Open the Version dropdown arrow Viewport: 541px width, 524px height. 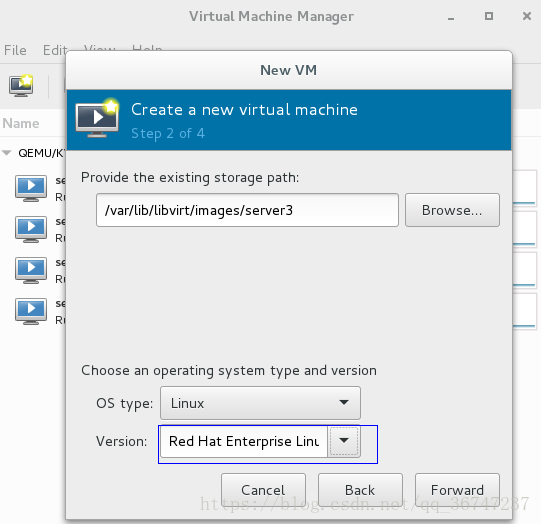[x=344, y=441]
